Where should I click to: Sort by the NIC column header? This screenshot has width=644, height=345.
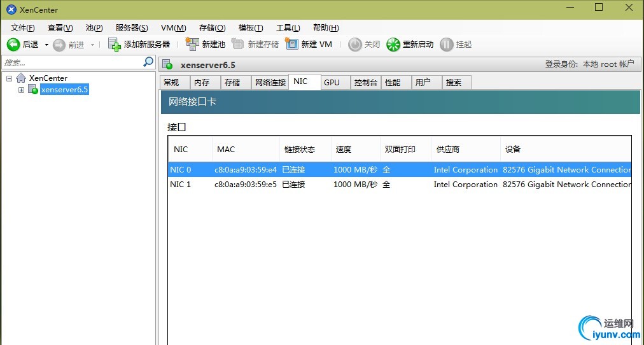click(x=190, y=149)
